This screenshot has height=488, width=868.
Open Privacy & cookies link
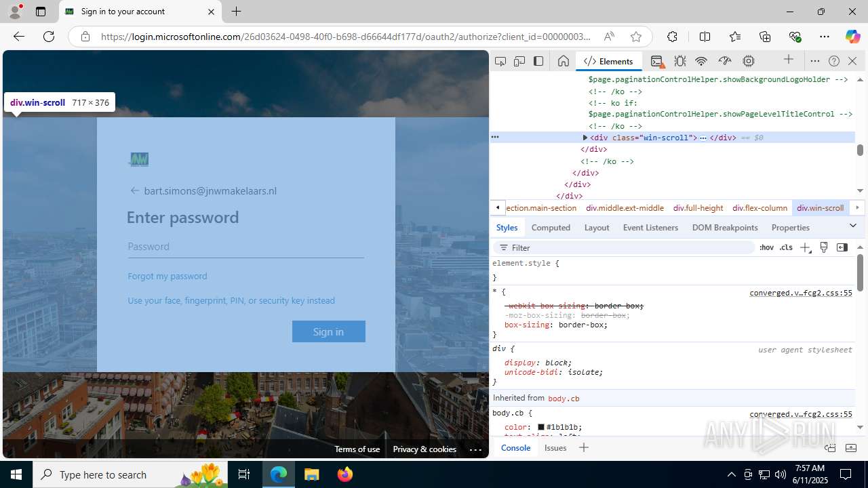coord(425,449)
